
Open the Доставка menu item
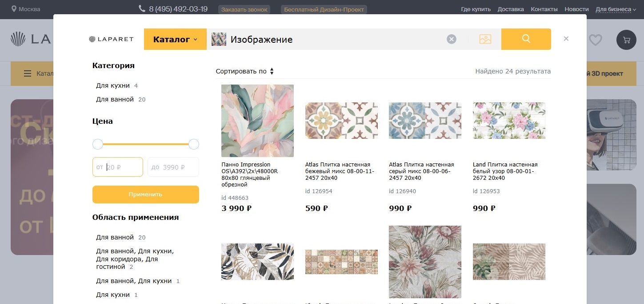(x=511, y=9)
